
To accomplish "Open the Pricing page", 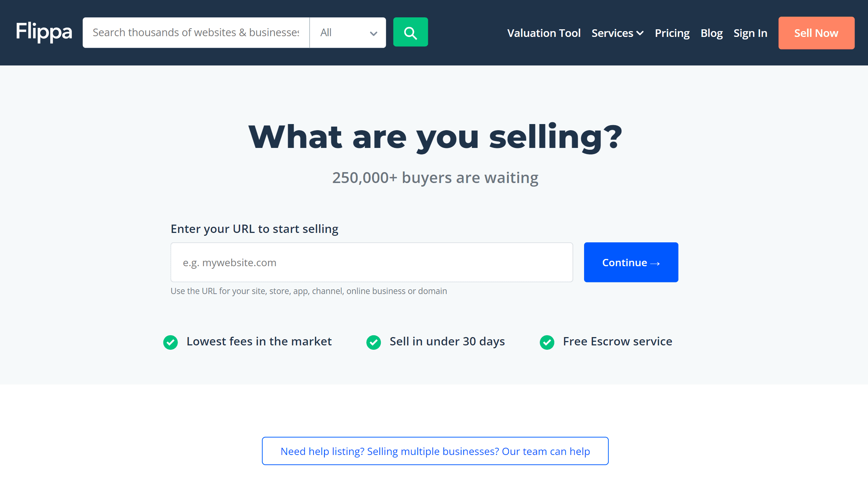I will [x=672, y=33].
